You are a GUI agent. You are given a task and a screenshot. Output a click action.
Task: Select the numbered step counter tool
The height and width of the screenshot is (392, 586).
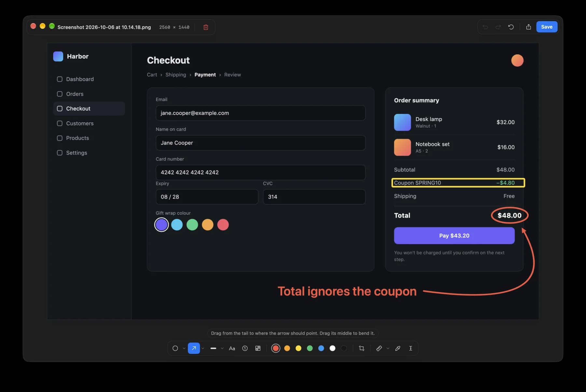245,348
